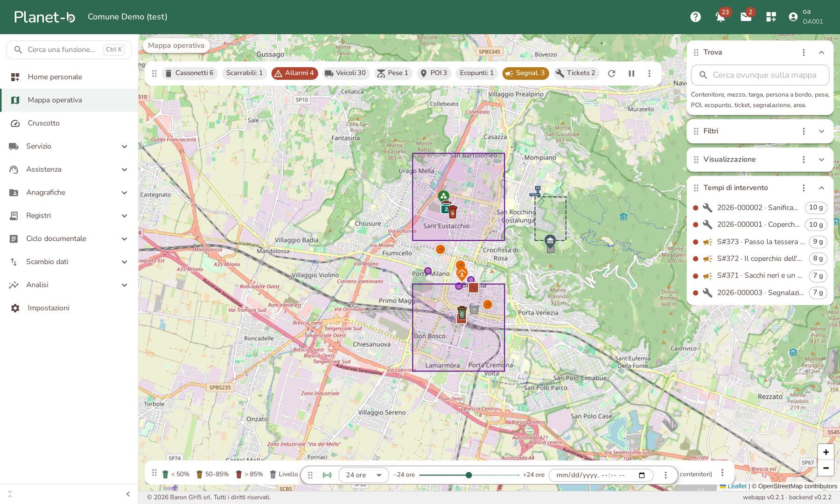Refresh the map layers
Image resolution: width=840 pixels, height=504 pixels.
pos(611,73)
